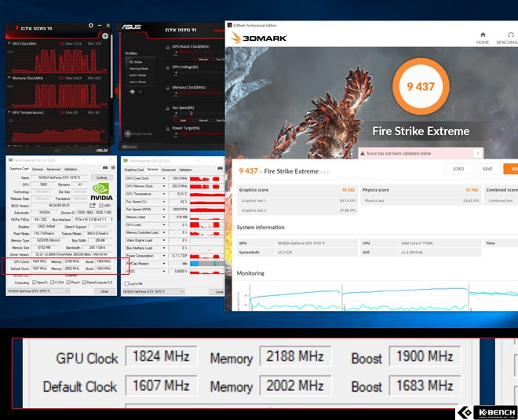The width and height of the screenshot is (518, 420).
Task: Click the plus icon under Profiles list
Action: pyautogui.click(x=132, y=92)
